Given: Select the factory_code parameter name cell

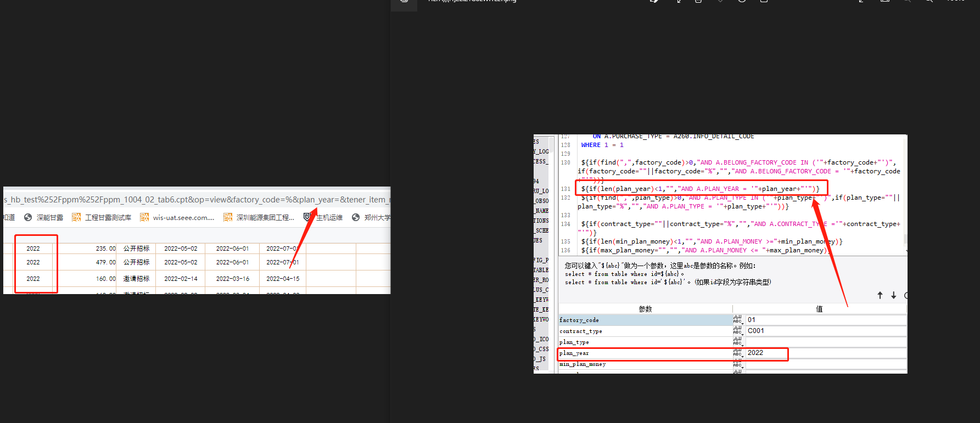Looking at the screenshot, I should point(645,320).
